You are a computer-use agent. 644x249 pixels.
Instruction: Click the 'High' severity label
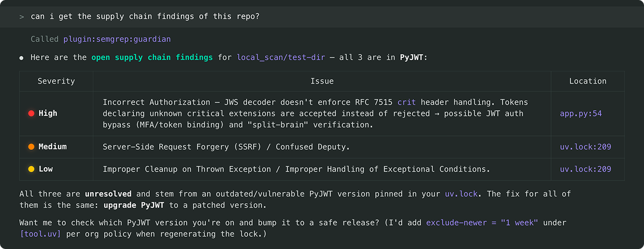pos(48,114)
